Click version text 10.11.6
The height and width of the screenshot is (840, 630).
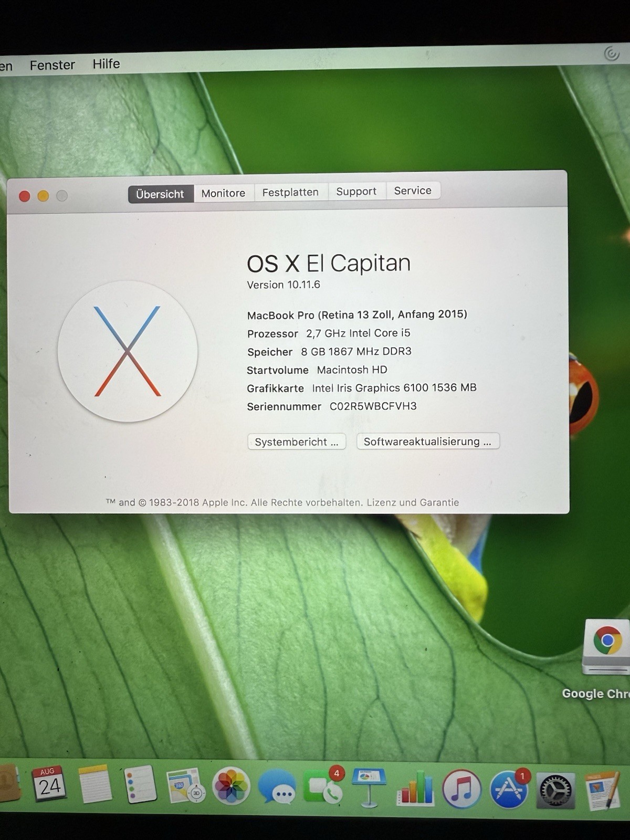[x=283, y=285]
